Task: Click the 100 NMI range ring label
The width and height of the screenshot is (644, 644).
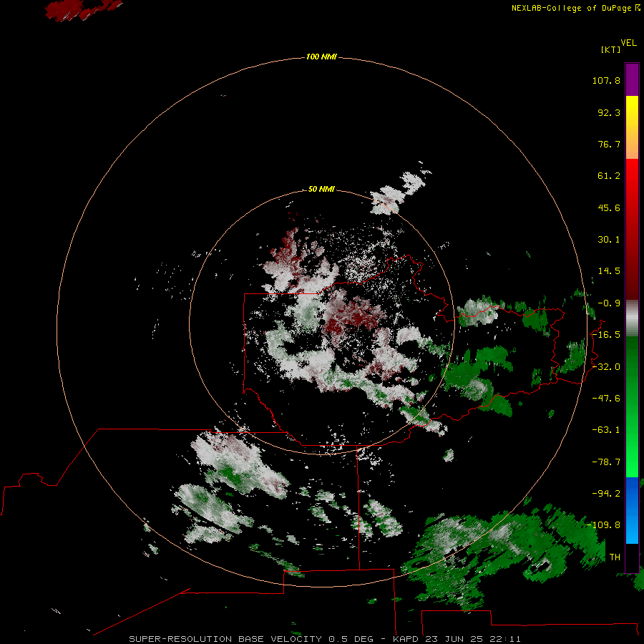Action: tap(321, 57)
